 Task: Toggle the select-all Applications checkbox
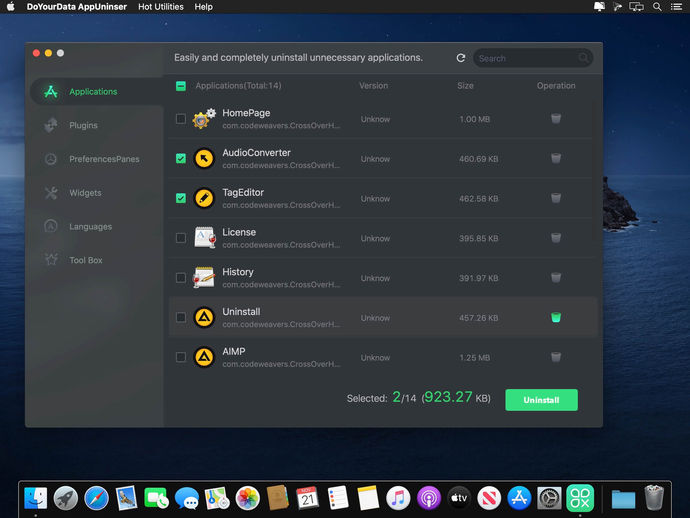point(181,86)
